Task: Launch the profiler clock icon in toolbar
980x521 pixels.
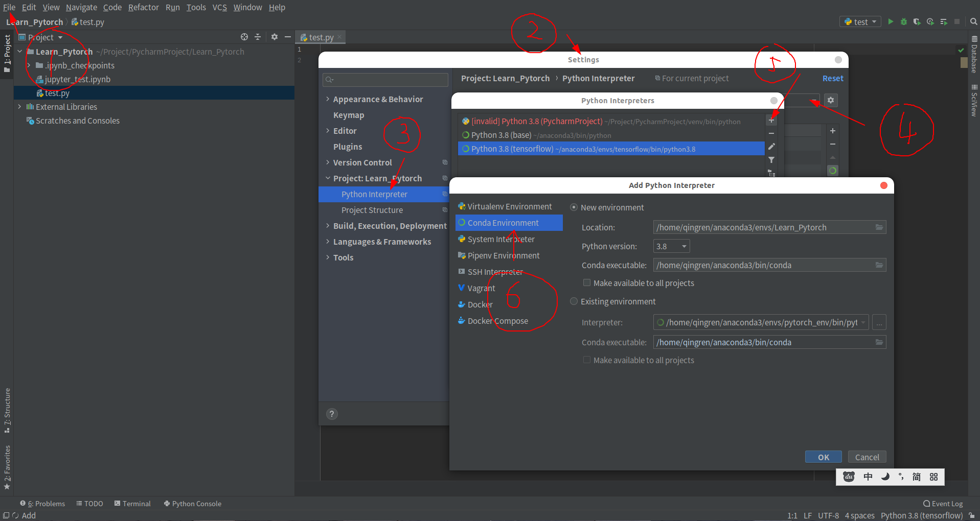Action: point(930,22)
